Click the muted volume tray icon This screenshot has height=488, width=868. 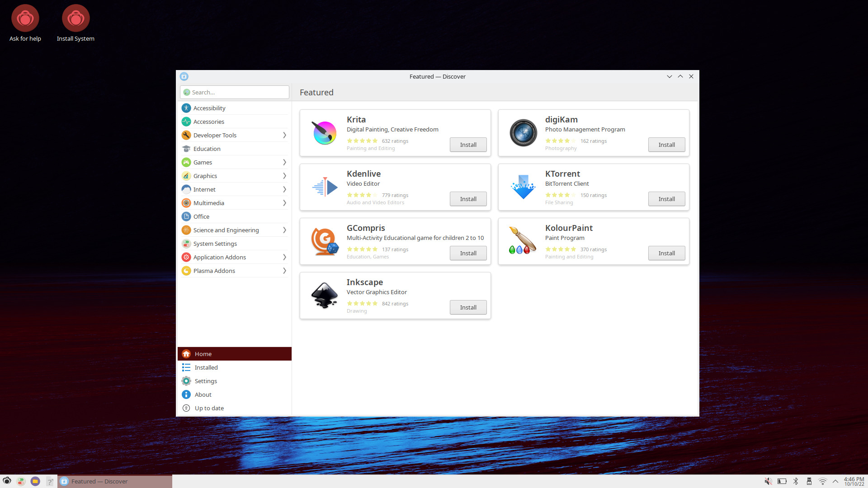(768, 481)
